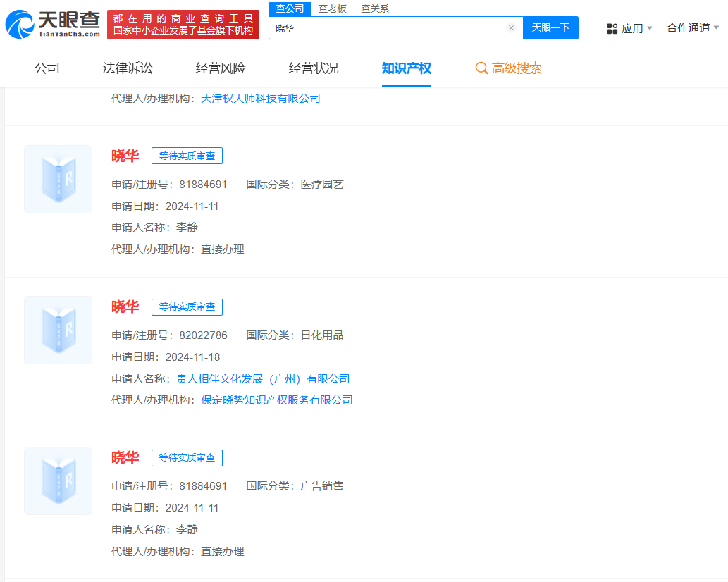Open the 公司 results tab
This screenshot has height=582, width=728.
click(47, 68)
